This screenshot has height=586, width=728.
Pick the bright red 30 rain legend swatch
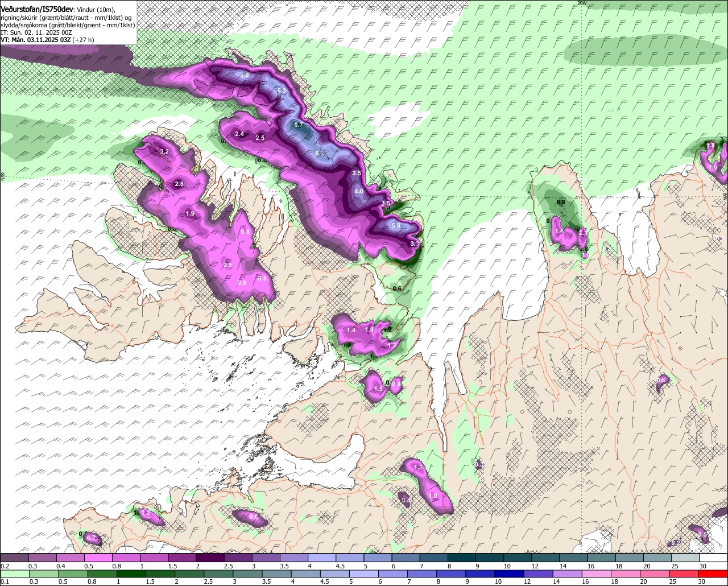pos(713,573)
